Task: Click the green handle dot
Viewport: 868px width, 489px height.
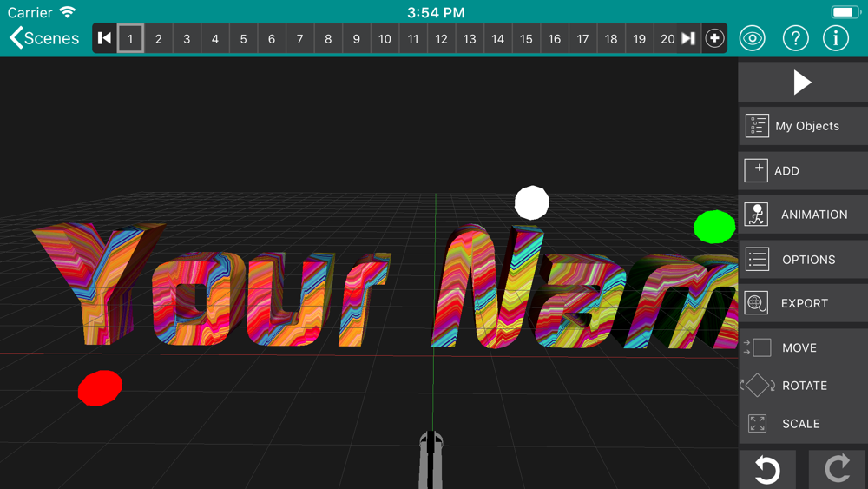Action: [x=714, y=227]
